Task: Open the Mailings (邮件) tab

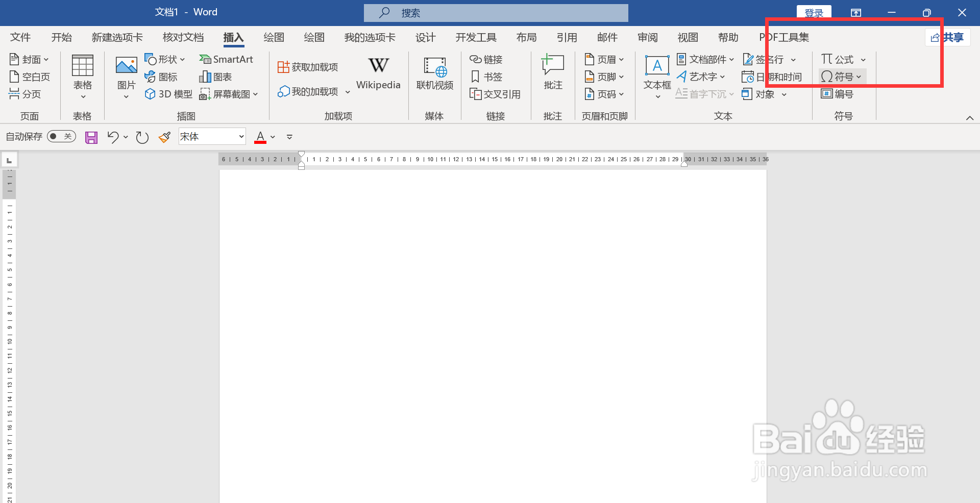Action: (607, 37)
